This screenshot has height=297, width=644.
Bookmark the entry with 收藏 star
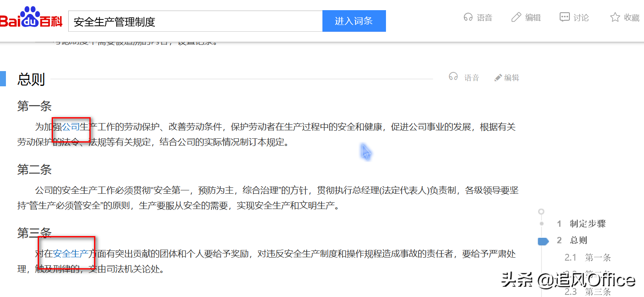point(625,17)
